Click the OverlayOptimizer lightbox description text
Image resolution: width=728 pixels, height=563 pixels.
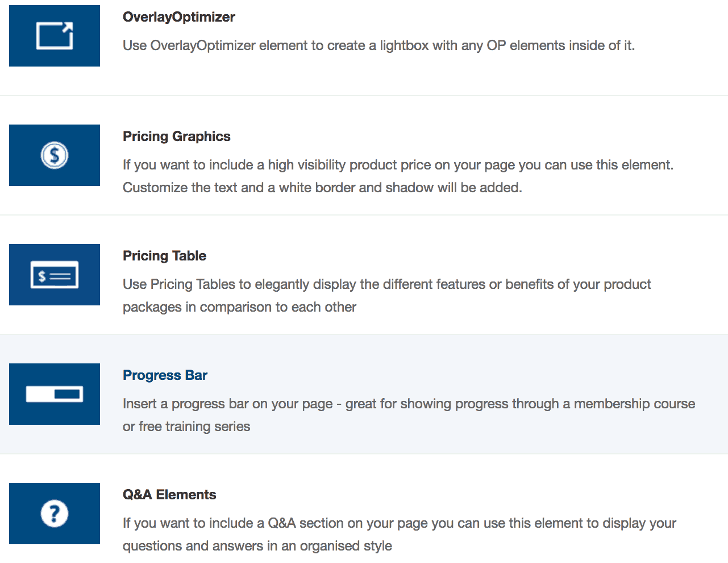click(x=378, y=45)
